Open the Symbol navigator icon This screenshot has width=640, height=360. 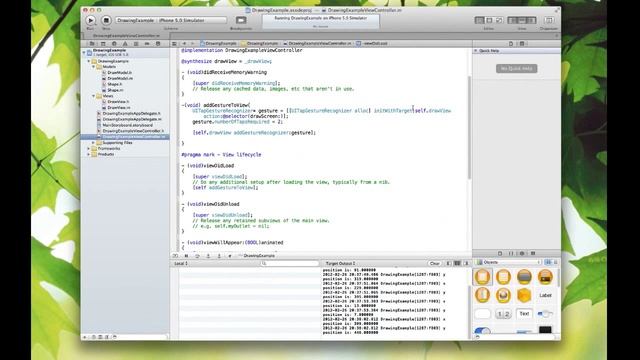point(103,44)
